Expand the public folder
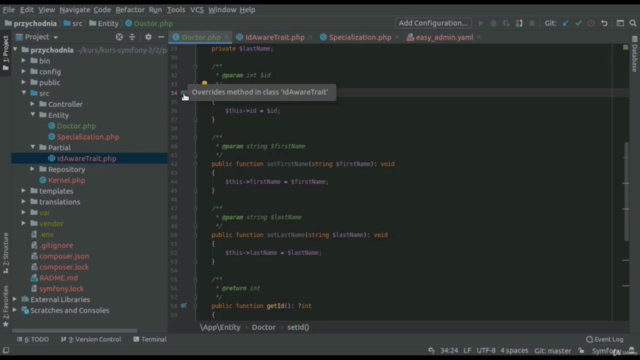The height and width of the screenshot is (360, 640). (24, 82)
